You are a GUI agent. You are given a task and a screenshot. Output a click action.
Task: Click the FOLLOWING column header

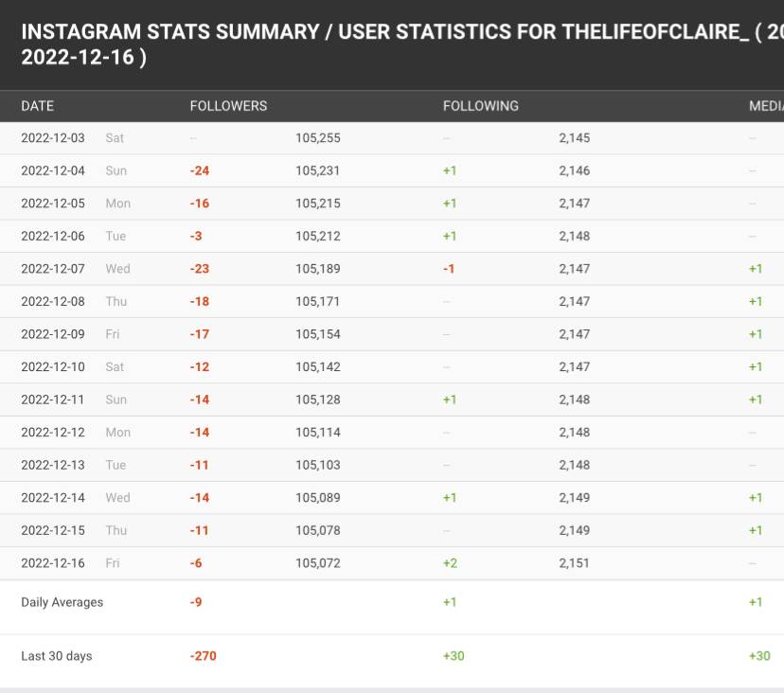(480, 106)
